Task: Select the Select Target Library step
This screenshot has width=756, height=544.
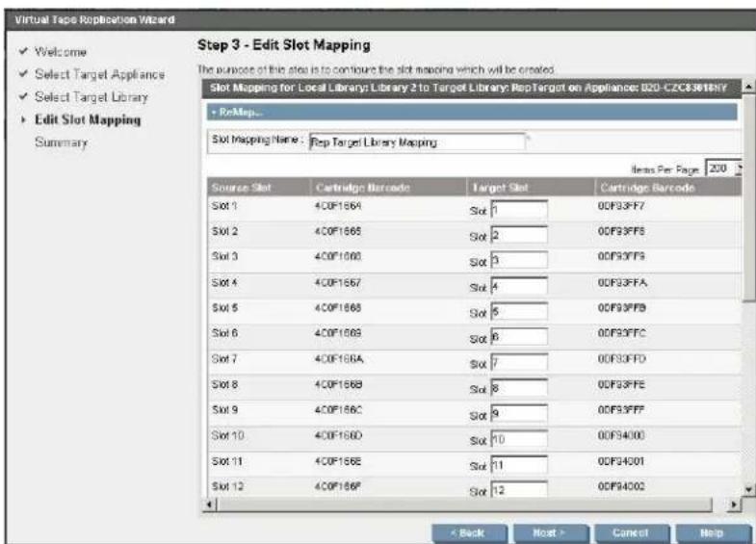Action: [x=91, y=97]
